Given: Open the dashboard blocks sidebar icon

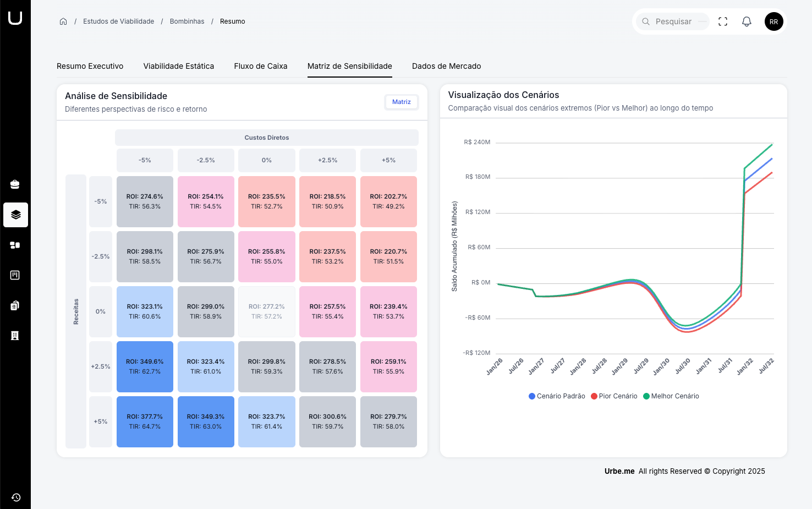Looking at the screenshot, I should point(15,245).
